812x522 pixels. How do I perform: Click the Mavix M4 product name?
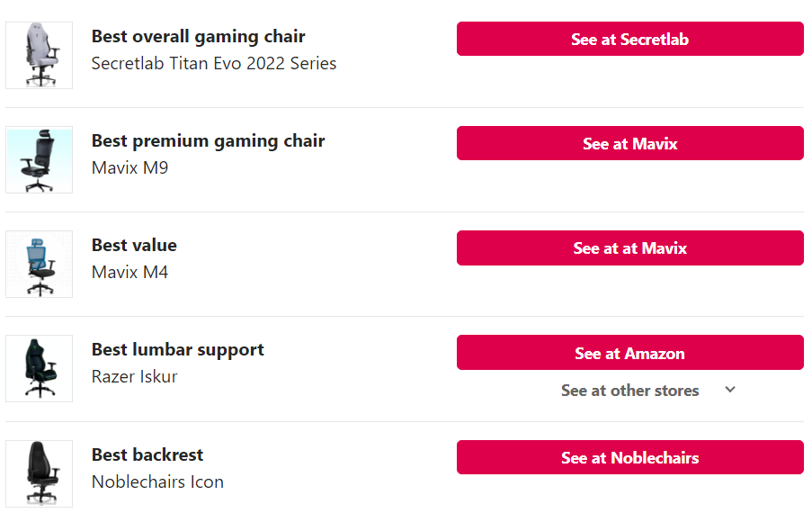pos(130,272)
